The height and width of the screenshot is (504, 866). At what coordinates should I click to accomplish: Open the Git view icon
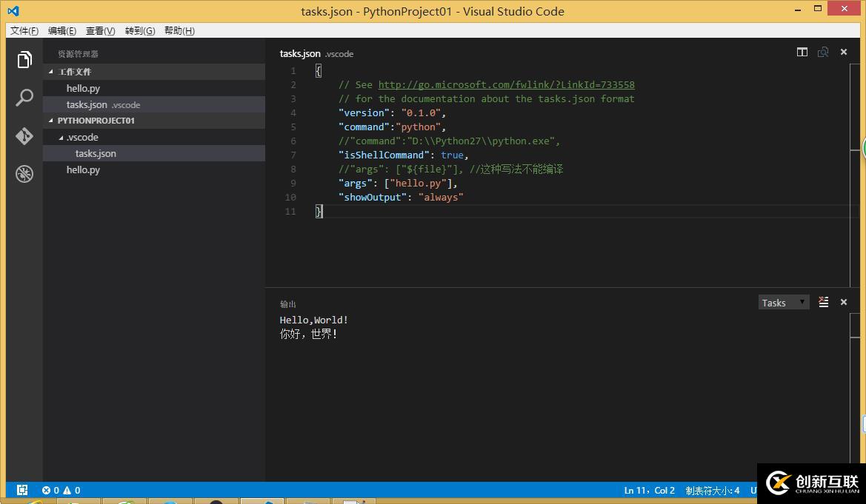pyautogui.click(x=24, y=135)
